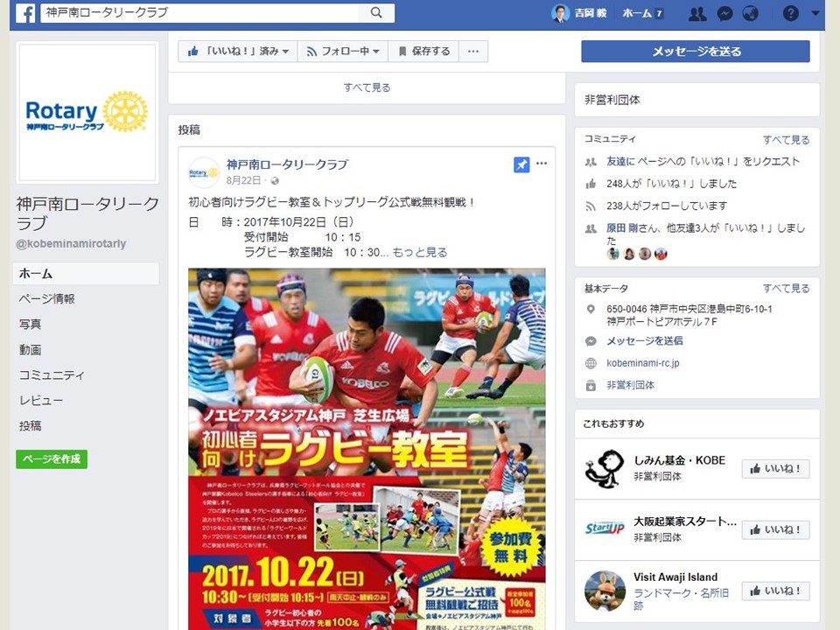Click the search magnifier icon

pyautogui.click(x=376, y=13)
